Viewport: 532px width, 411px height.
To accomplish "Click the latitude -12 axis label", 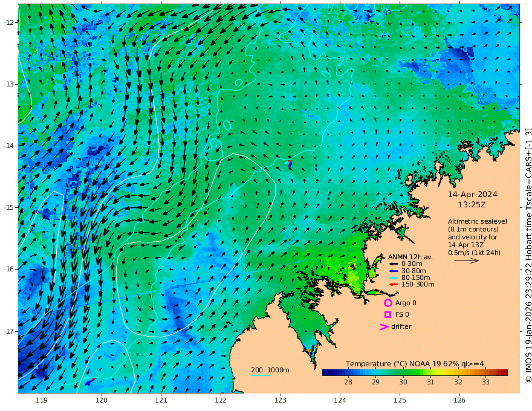I will point(9,22).
